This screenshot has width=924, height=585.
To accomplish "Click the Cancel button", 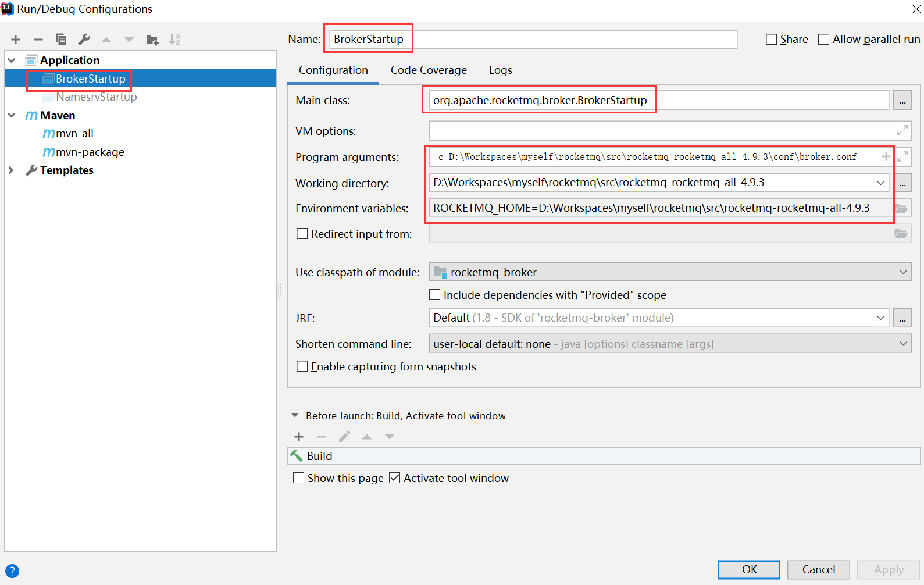I will [818, 569].
